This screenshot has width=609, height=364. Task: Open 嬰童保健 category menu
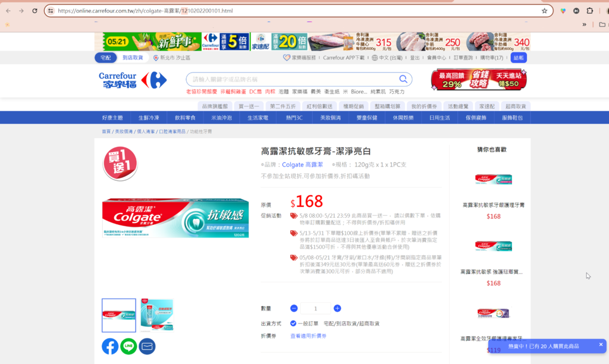[367, 118]
